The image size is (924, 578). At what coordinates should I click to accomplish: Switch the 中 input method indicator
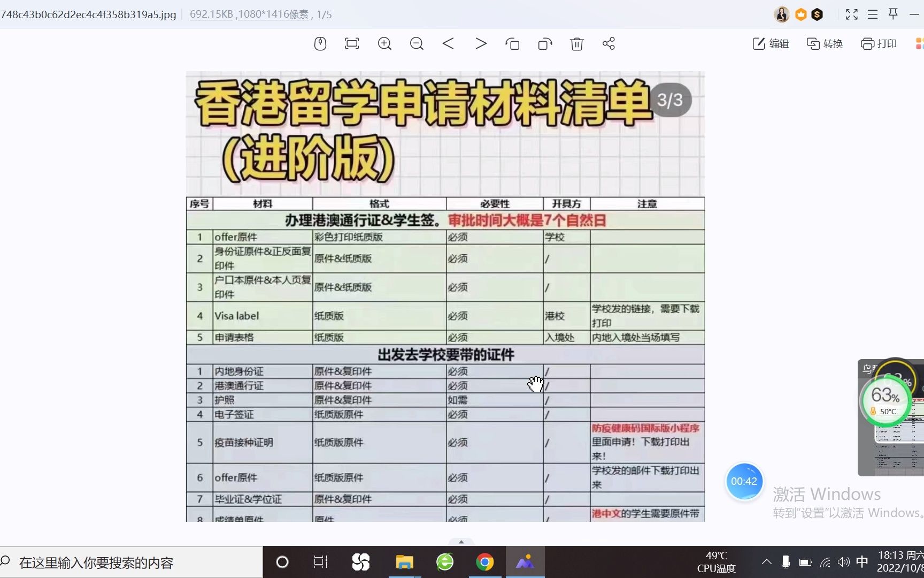862,562
